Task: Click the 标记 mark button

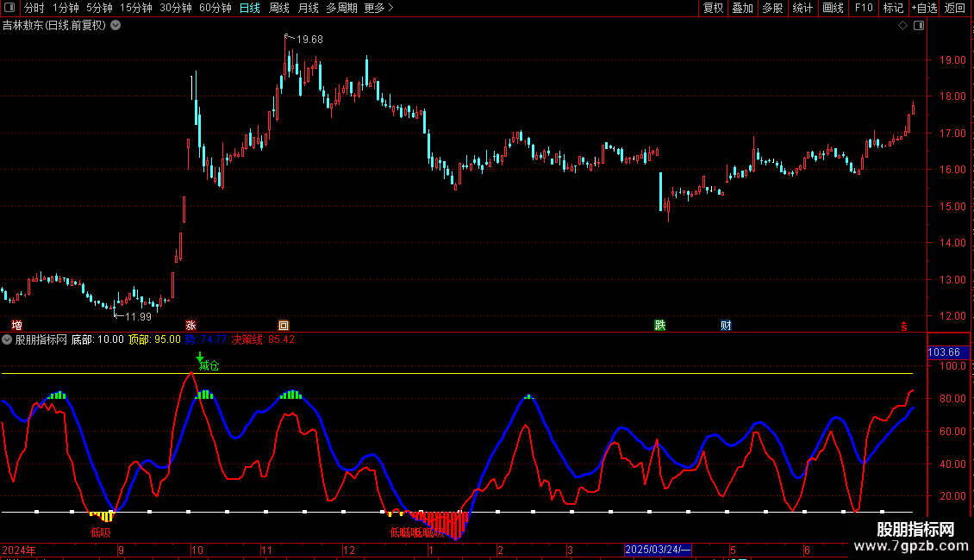Action: click(893, 8)
